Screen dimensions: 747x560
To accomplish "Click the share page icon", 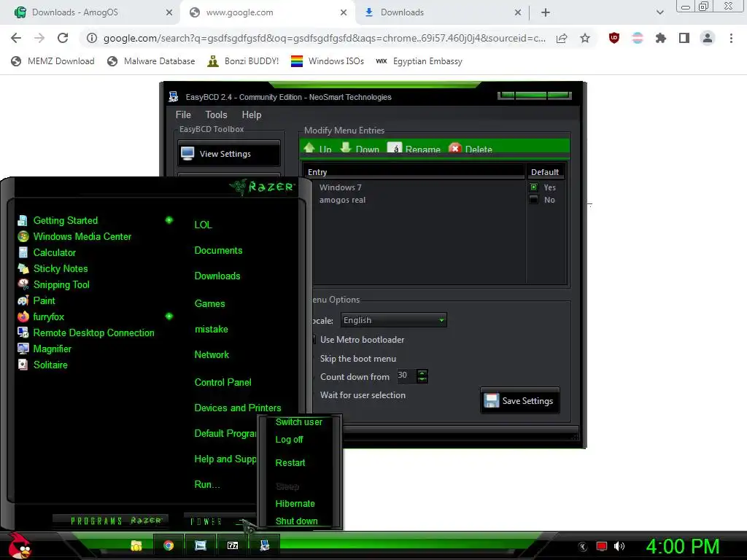I will pos(562,38).
